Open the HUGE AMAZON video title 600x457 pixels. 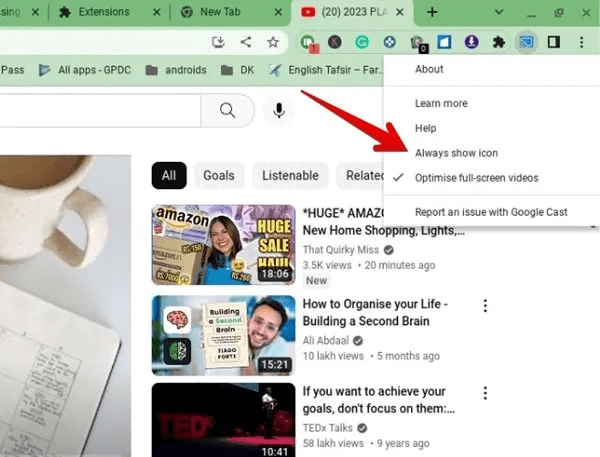pyautogui.click(x=383, y=222)
